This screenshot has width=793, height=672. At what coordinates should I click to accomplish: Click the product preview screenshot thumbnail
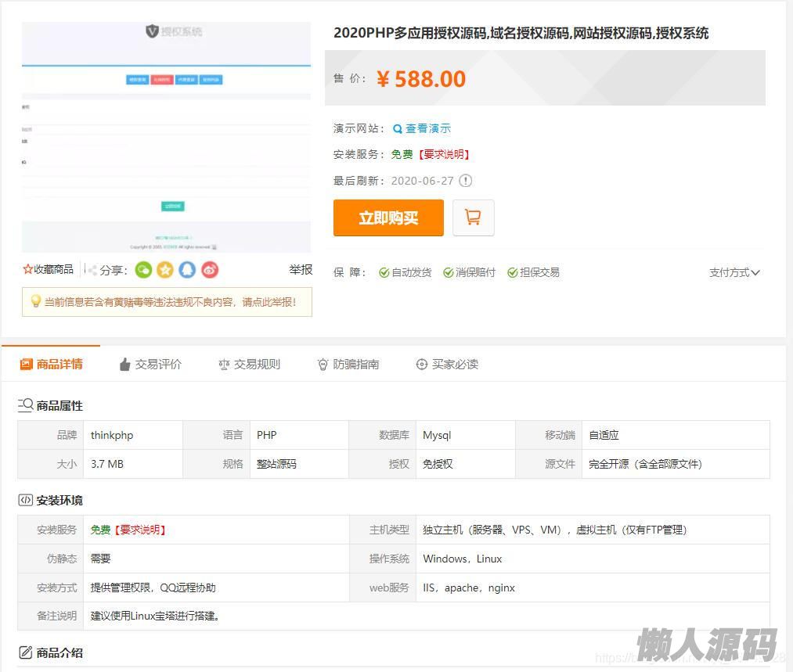pyautogui.click(x=166, y=137)
